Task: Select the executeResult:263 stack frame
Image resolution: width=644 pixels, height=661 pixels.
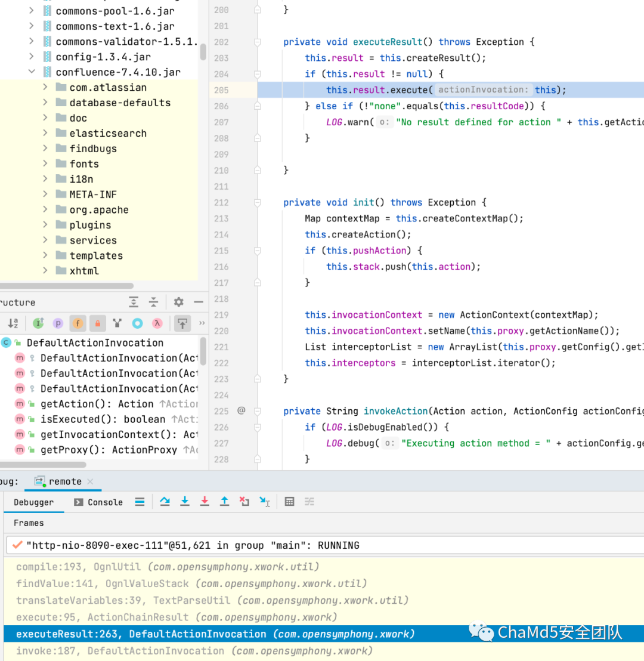Action: pyautogui.click(x=324, y=634)
